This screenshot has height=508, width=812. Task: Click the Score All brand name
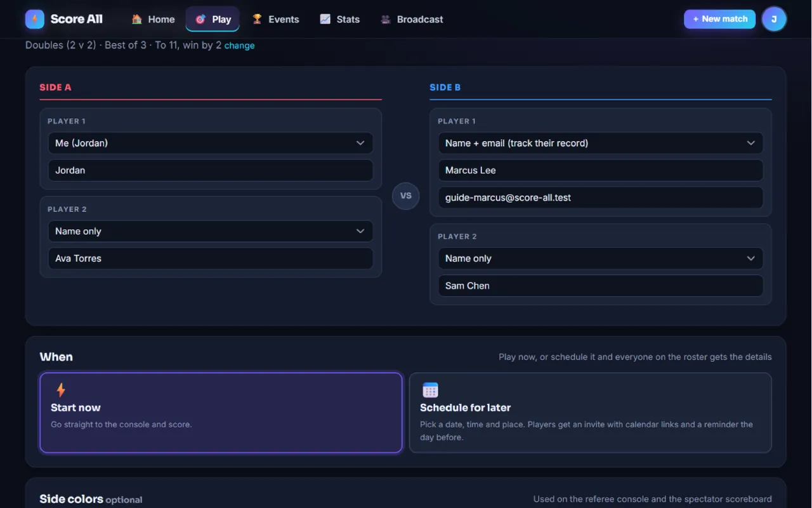76,19
